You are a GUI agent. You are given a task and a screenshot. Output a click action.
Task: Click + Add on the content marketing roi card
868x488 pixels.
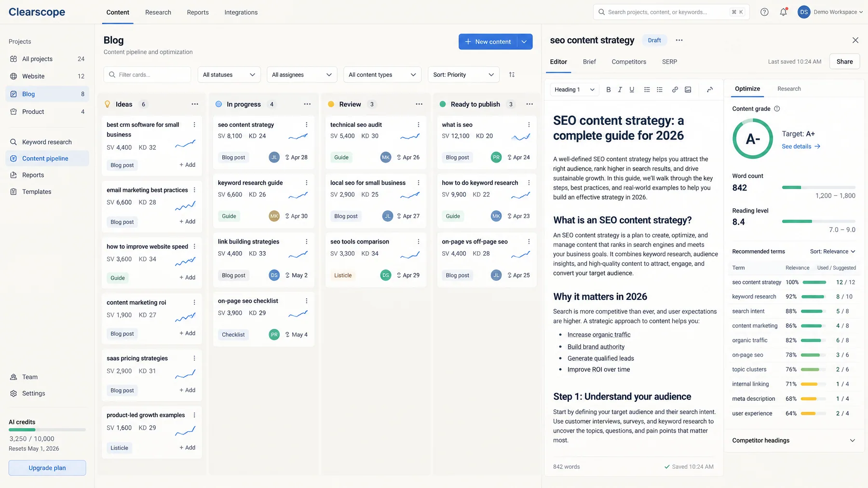pos(187,334)
